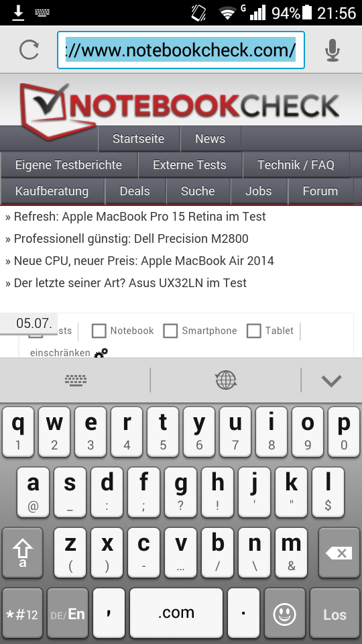Open keyboard settings via the keyboard icon
Screen dimensions: 362x644
coord(76,380)
